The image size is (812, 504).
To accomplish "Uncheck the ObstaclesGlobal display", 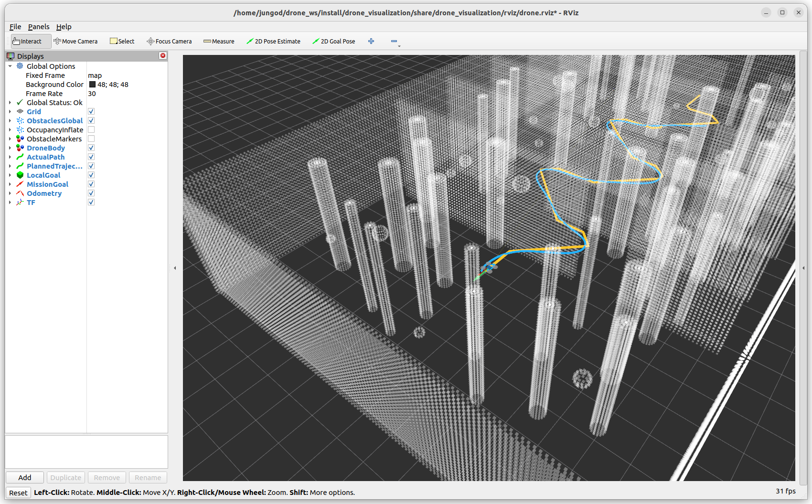I will click(x=91, y=120).
